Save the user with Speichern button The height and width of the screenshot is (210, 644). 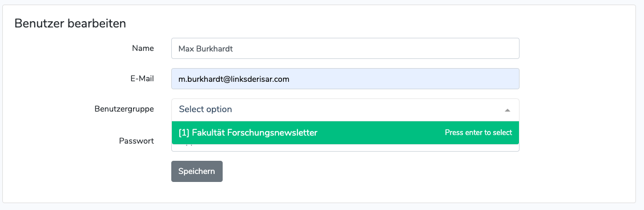197,171
